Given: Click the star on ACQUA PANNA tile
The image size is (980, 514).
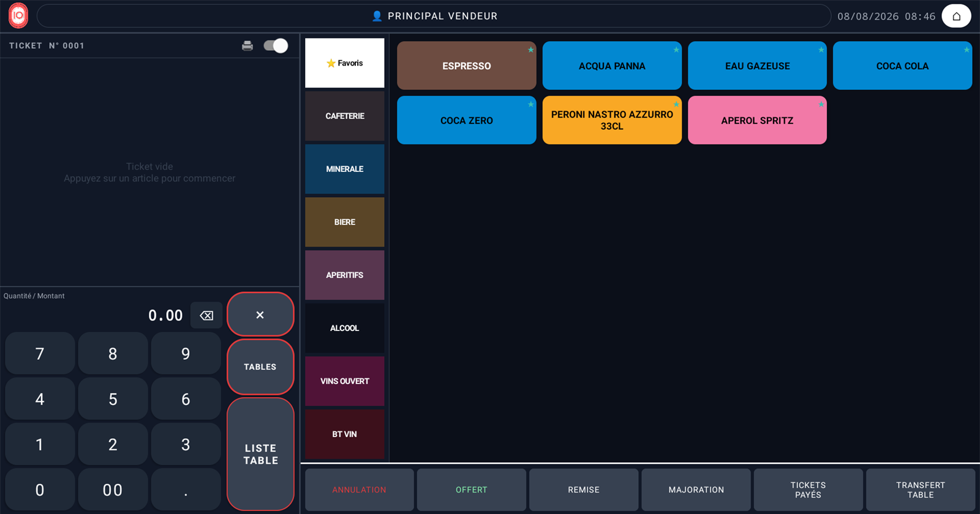Looking at the screenshot, I should click(x=676, y=50).
